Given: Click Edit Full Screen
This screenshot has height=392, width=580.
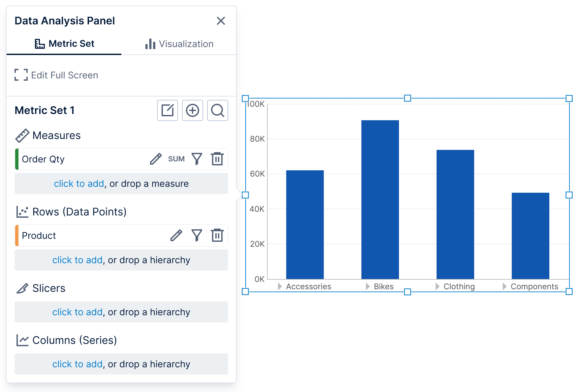Looking at the screenshot, I should [56, 75].
